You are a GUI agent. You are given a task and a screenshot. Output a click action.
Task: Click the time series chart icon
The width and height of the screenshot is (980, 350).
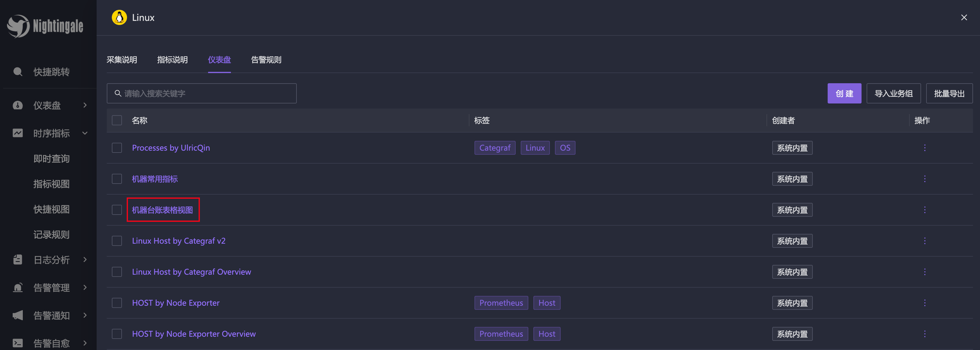(x=17, y=133)
